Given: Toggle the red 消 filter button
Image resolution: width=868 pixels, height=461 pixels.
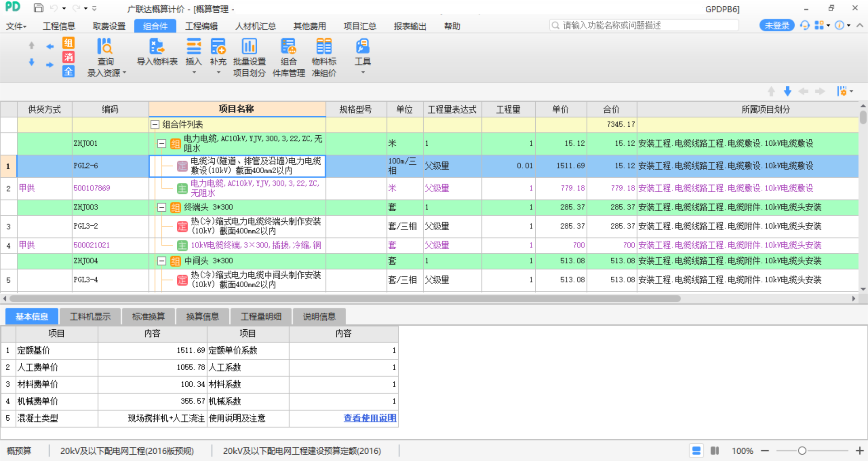Looking at the screenshot, I should click(x=68, y=57).
